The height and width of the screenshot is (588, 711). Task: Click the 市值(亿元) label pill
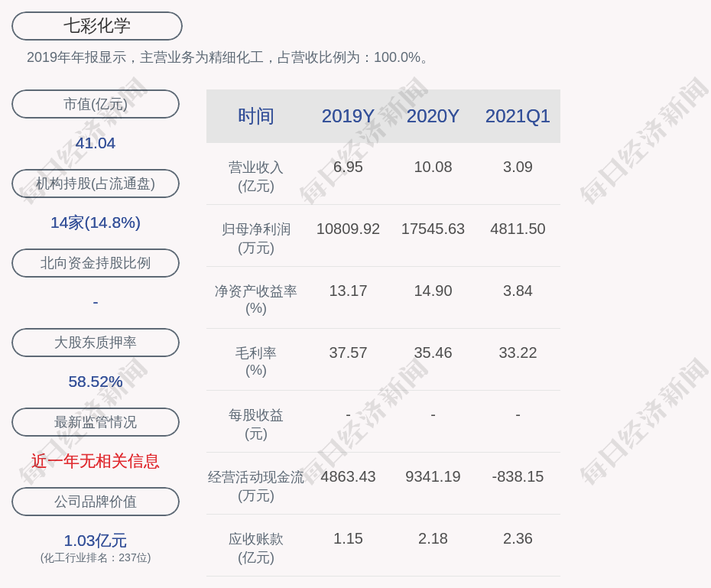pyautogui.click(x=96, y=104)
